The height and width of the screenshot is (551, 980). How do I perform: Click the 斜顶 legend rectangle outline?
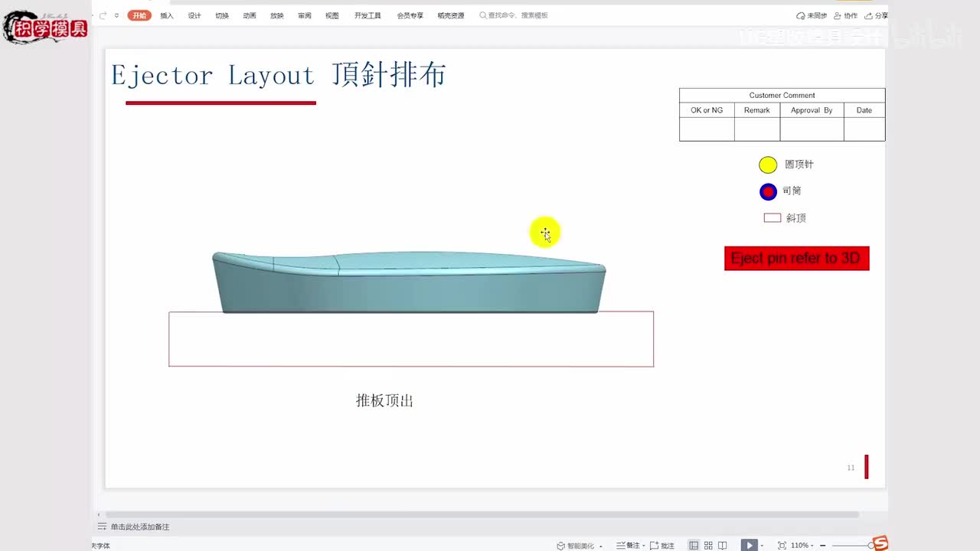coord(773,218)
